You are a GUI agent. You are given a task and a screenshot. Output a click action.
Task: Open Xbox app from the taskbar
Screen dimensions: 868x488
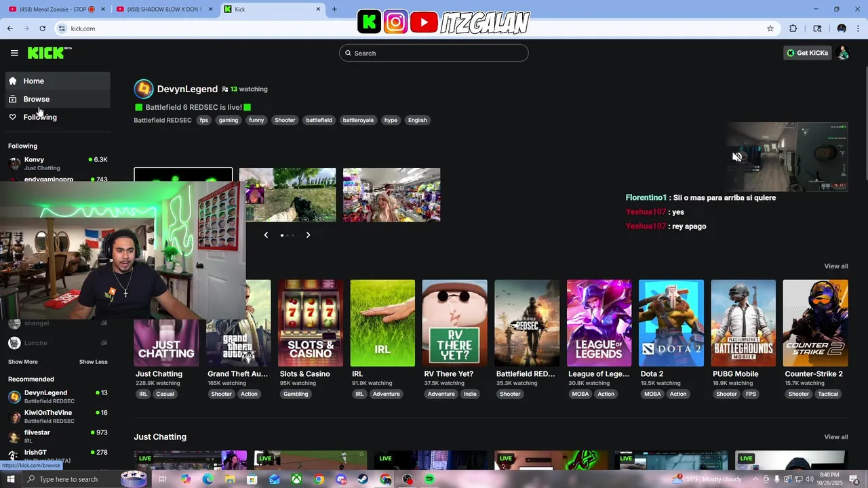point(296,479)
